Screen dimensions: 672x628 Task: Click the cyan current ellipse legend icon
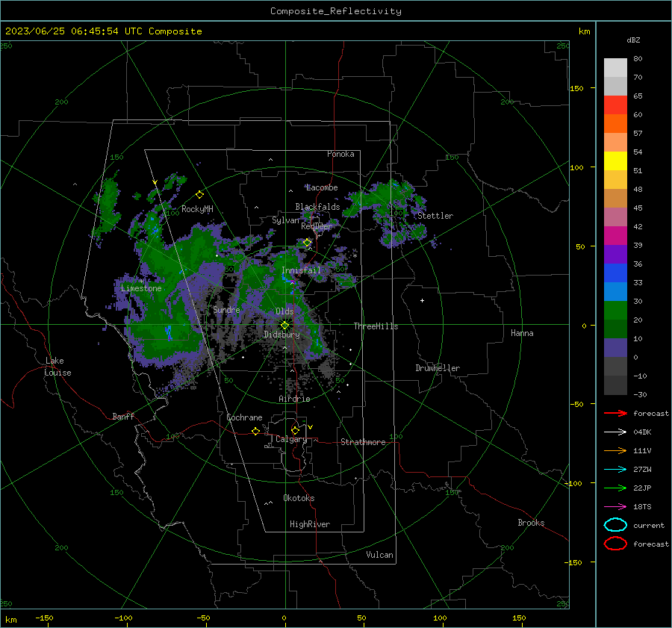tap(615, 525)
